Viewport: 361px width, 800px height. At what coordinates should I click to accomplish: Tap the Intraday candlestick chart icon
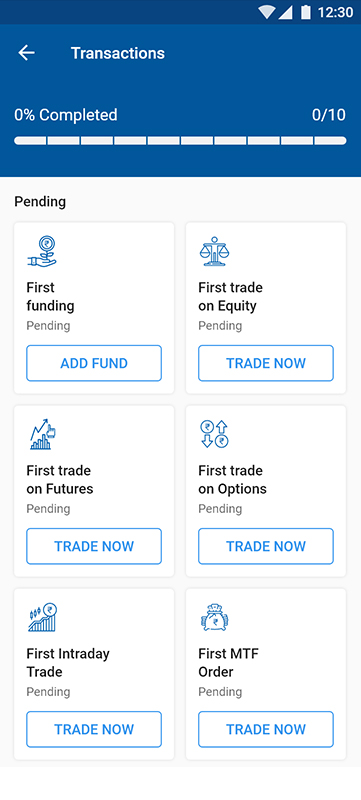[x=42, y=617]
